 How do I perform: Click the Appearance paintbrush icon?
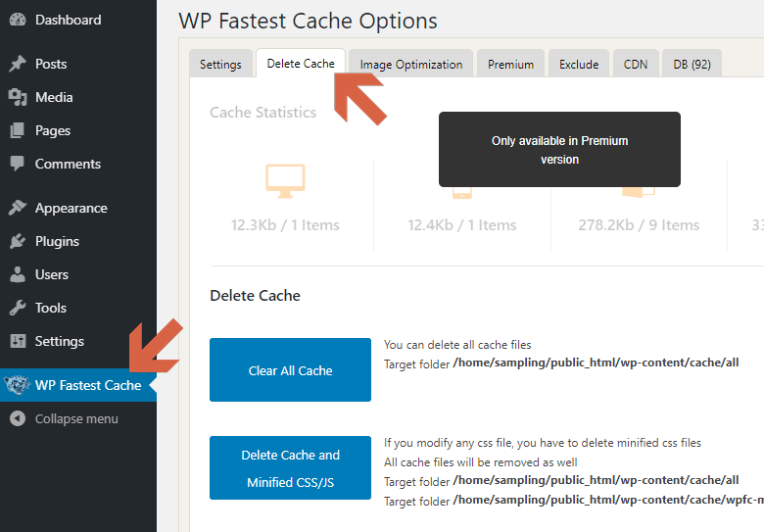(18, 208)
